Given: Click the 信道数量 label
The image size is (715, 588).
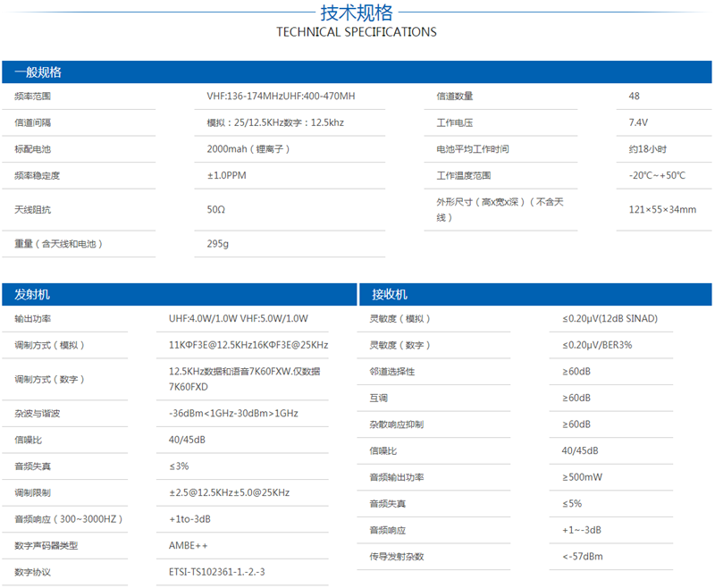Looking at the screenshot, I should point(455,97).
